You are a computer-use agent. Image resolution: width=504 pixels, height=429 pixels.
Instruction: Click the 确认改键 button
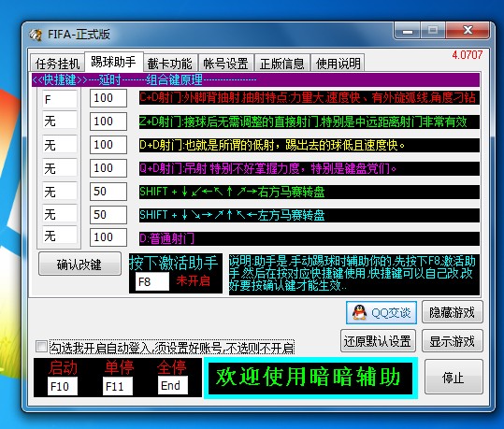79,265
